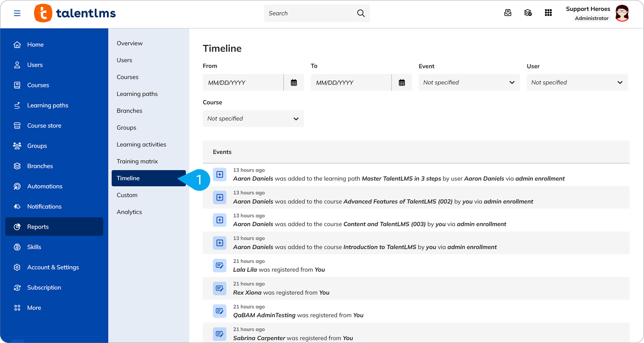Expand the User dropdown filter

(577, 83)
